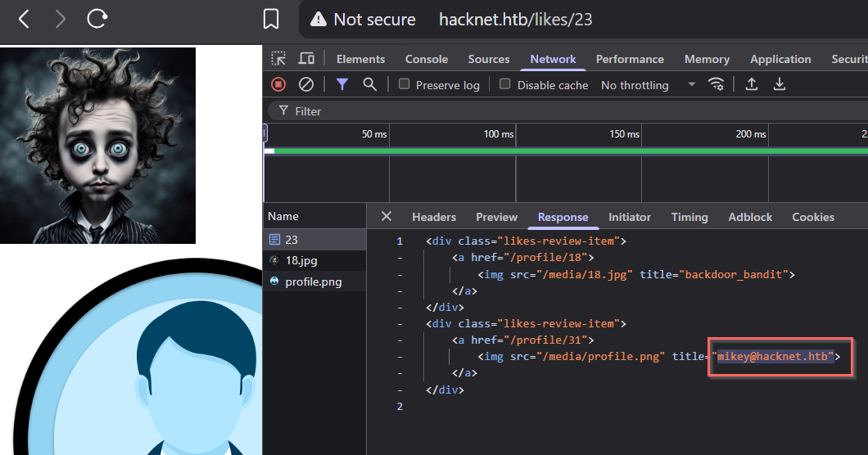Viewport: 868px width, 455px height.
Task: Click the curly-haired profile picture
Action: click(97, 145)
